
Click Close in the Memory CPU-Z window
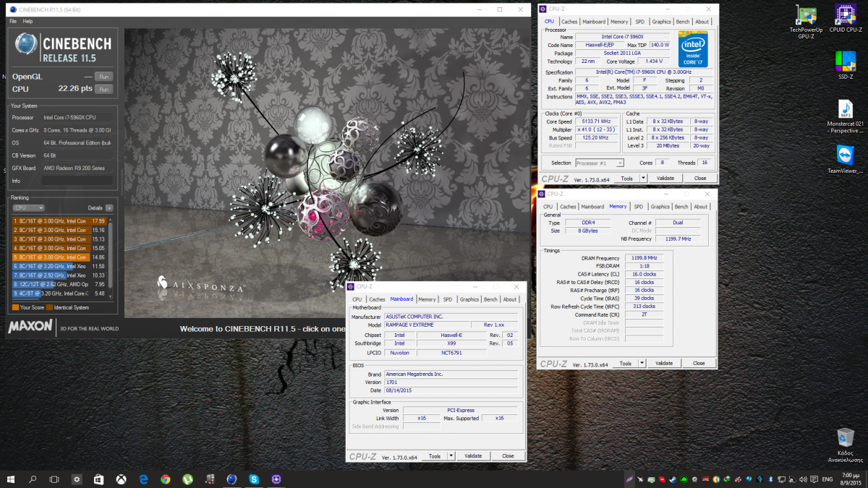coord(699,364)
